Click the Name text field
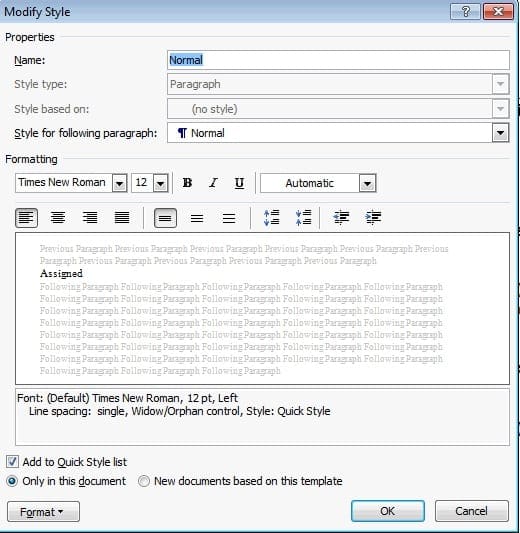This screenshot has height=533, width=520. [338, 60]
